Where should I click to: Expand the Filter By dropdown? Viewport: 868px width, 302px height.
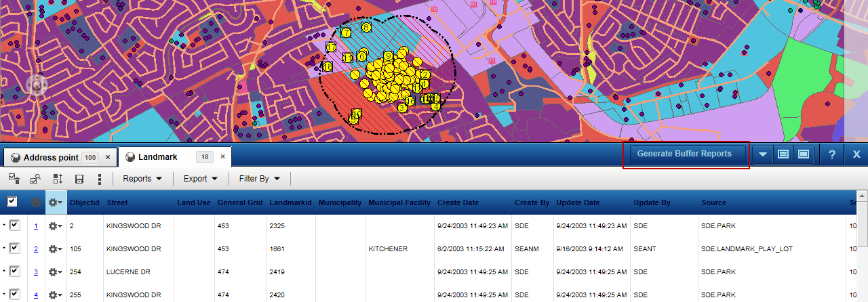259,179
